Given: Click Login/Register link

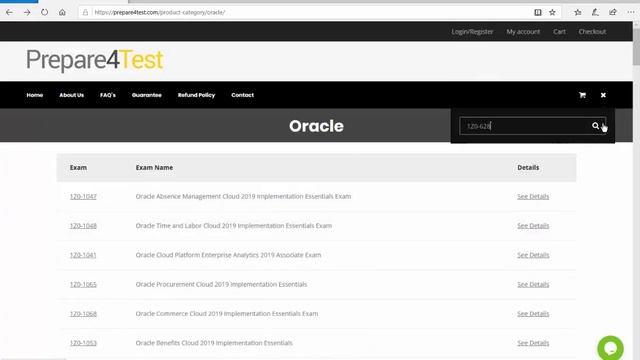Looking at the screenshot, I should point(472,31).
